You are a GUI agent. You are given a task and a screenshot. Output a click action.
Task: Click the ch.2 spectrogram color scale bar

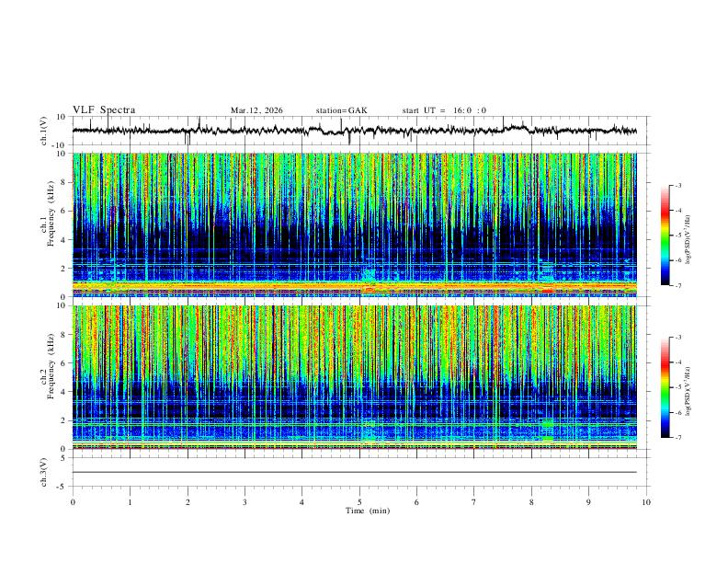(665, 387)
